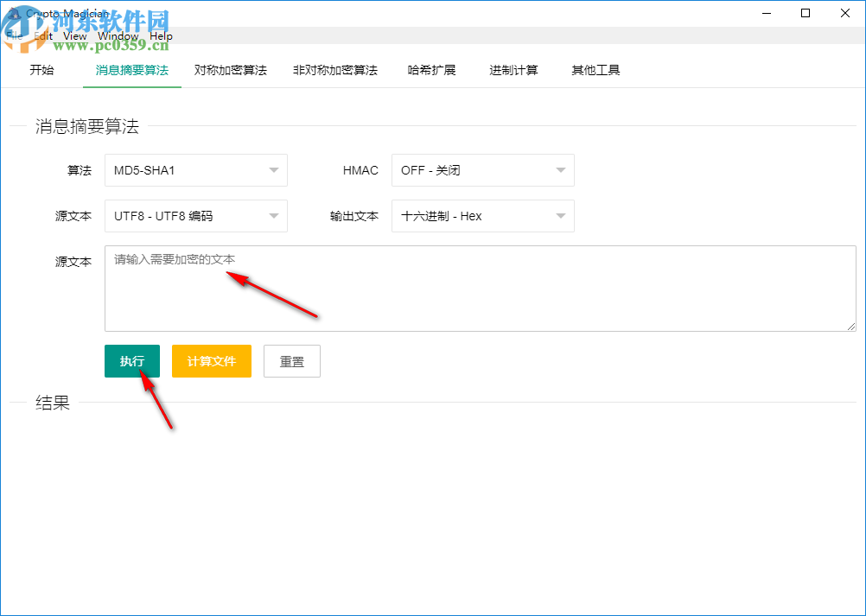Open the View menu

(74, 35)
